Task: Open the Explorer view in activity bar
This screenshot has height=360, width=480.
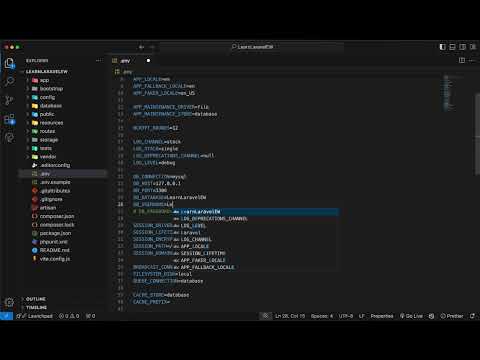Action: pos(9,63)
